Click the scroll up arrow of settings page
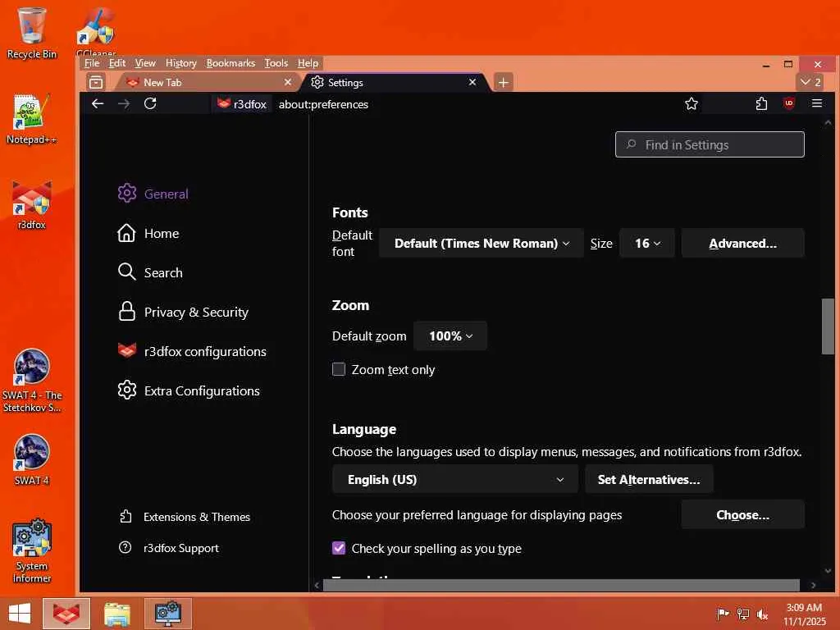 pos(828,123)
